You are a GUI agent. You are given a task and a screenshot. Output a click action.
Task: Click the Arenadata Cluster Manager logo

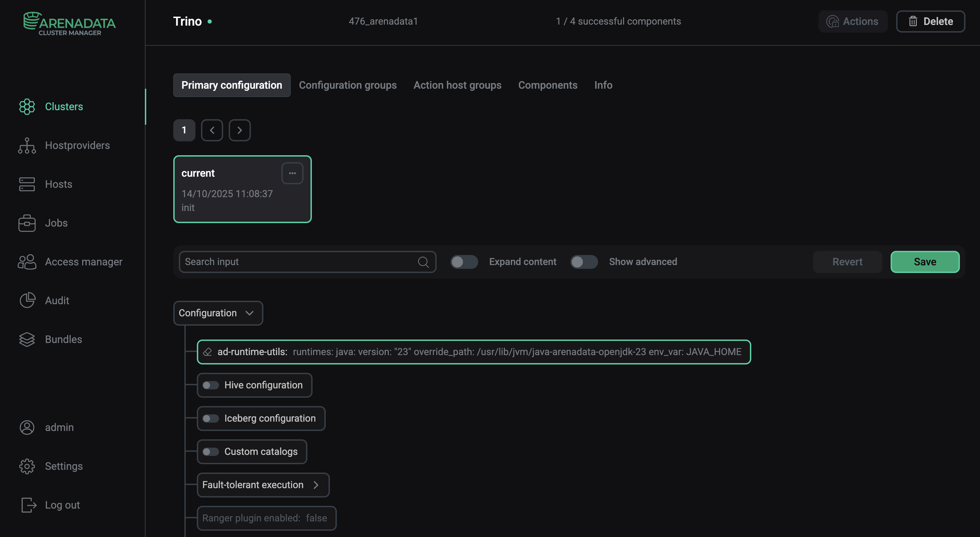[x=69, y=23]
